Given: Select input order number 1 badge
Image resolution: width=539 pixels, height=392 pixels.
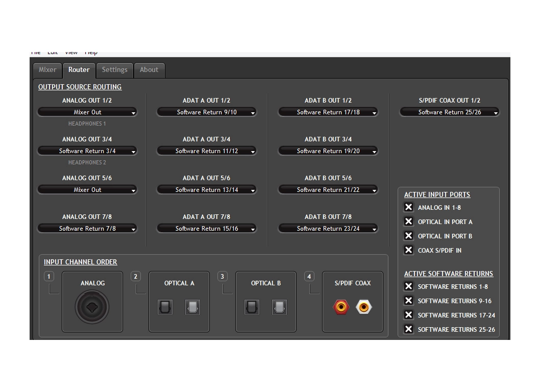Looking at the screenshot, I should 49,277.
